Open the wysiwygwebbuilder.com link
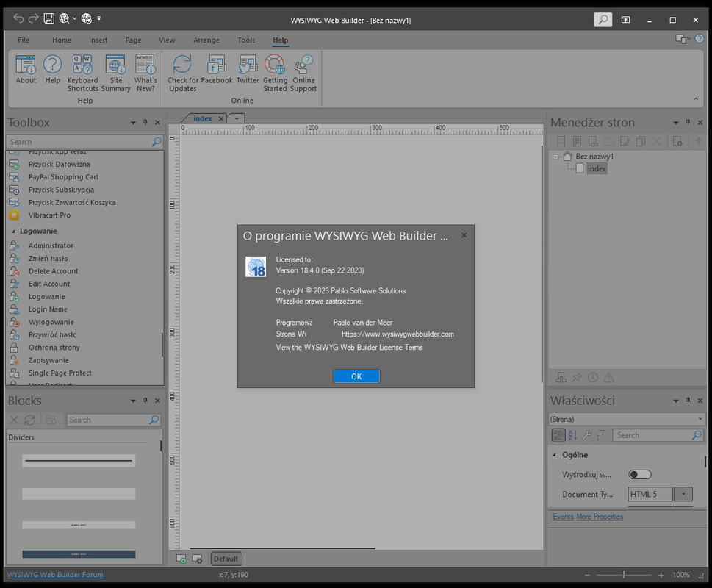 pyautogui.click(x=398, y=334)
